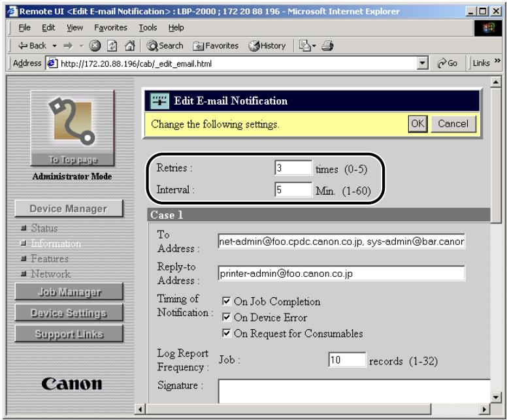Click the Device Manager button
The width and height of the screenshot is (507, 420).
69,208
